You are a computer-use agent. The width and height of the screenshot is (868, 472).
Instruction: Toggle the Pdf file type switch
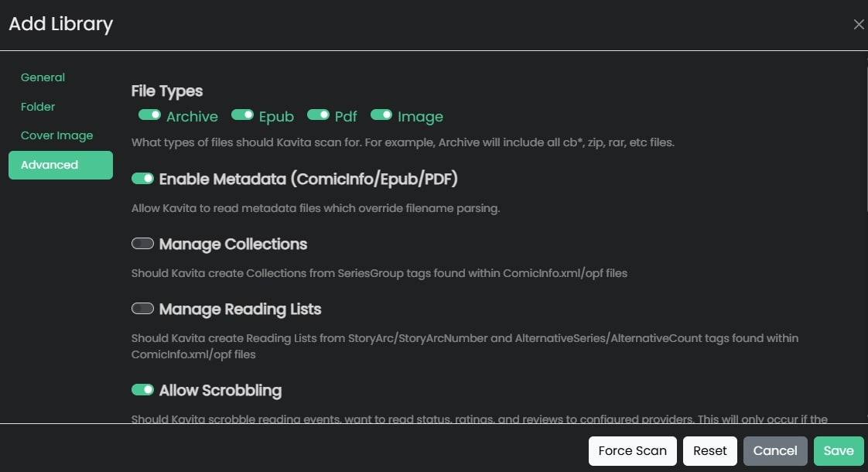tap(318, 115)
